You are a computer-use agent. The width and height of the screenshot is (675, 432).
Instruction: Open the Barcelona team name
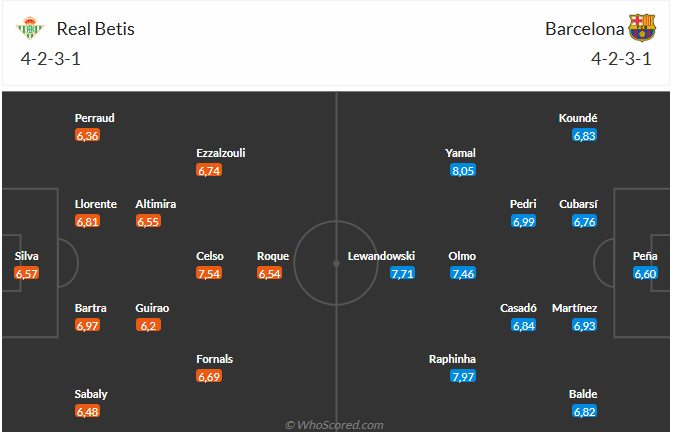(584, 29)
